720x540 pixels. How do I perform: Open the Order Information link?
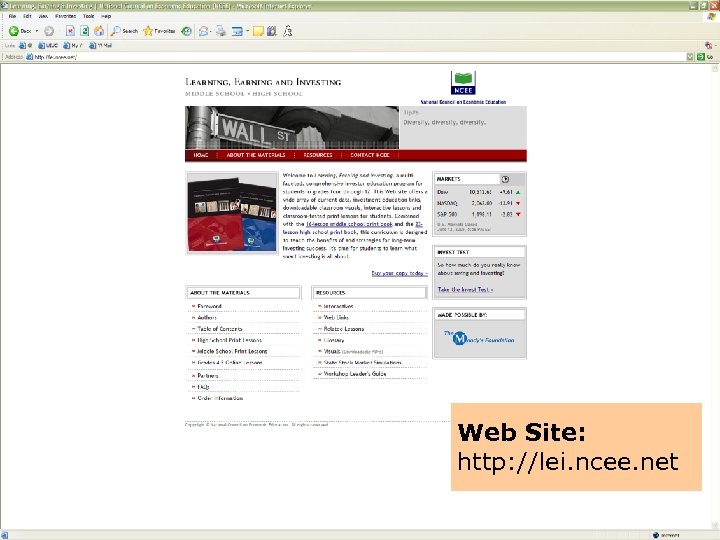[220, 398]
